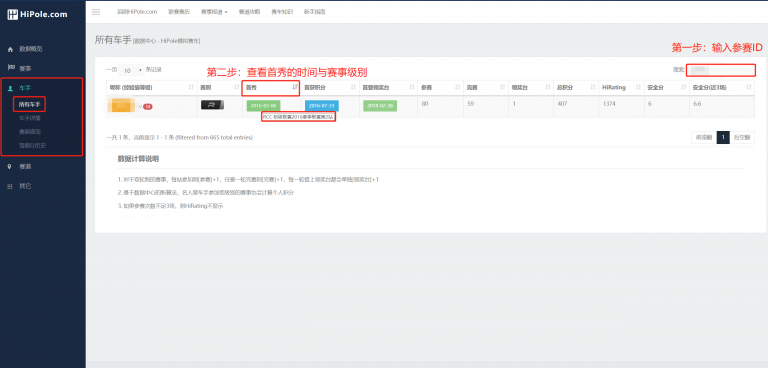Sort by the second column next to nickname
The image size is (768, 368).
[x=219, y=87]
